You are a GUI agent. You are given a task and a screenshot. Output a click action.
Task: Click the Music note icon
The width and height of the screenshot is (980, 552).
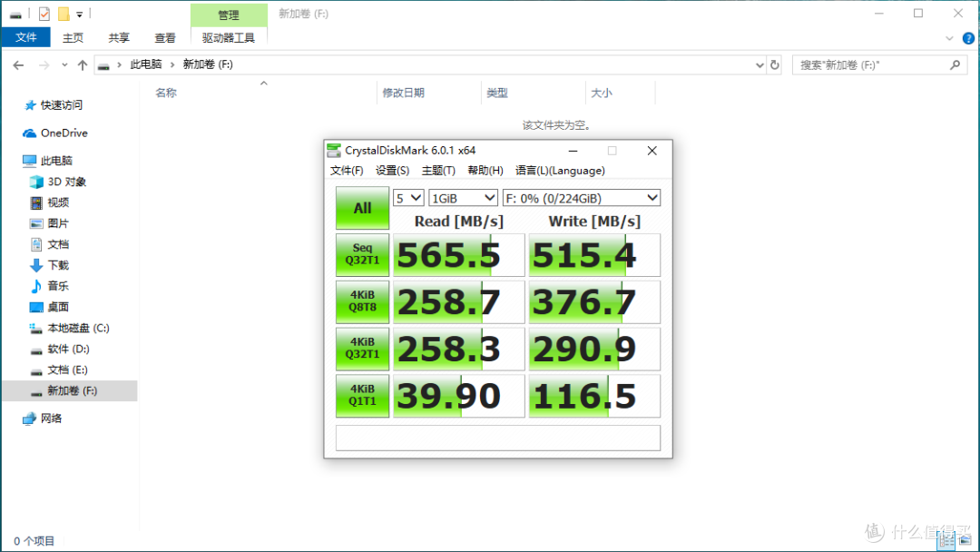36,286
